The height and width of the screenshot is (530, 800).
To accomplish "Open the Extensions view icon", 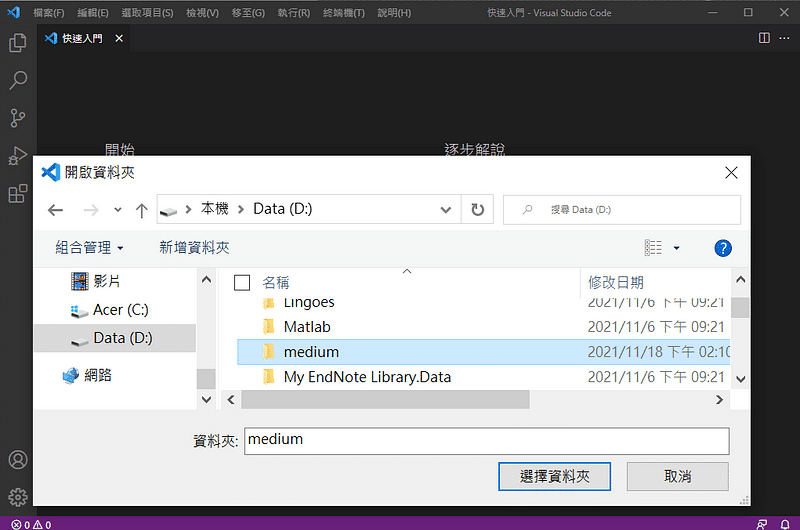I will pyautogui.click(x=17, y=193).
